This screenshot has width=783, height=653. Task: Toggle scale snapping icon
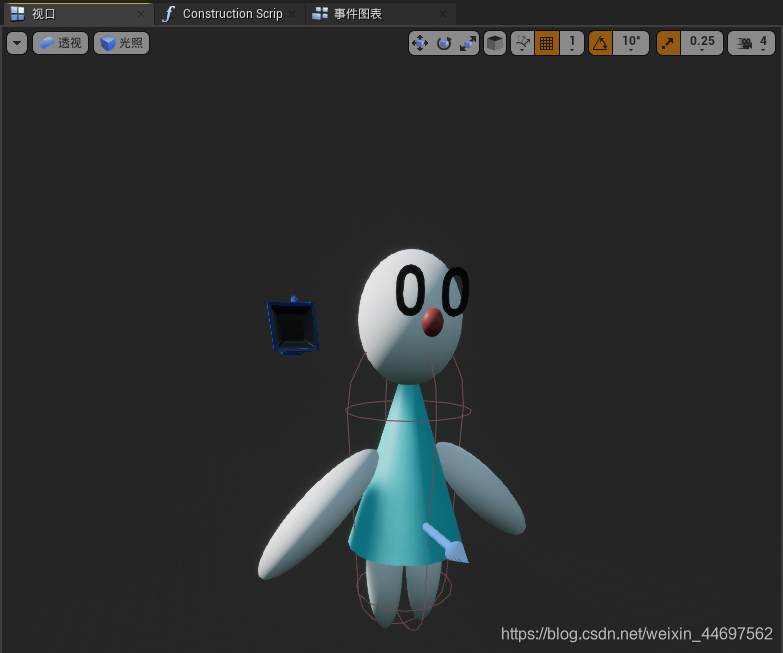pos(669,43)
